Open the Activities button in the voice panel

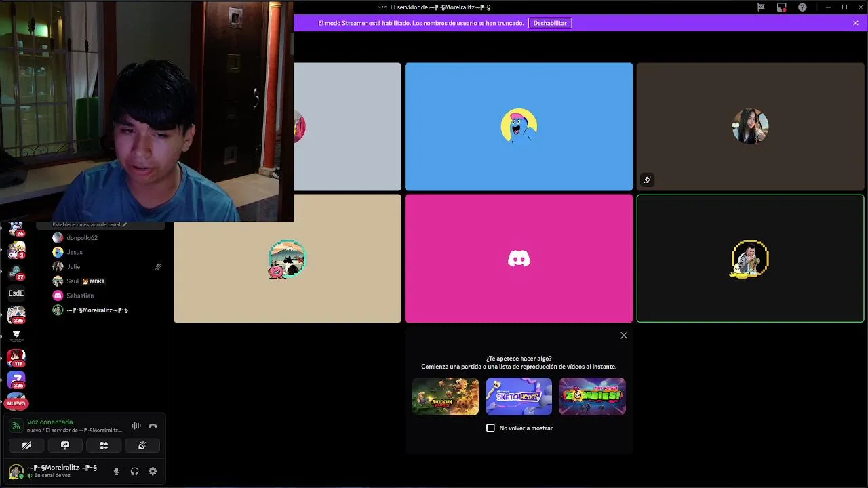104,445
